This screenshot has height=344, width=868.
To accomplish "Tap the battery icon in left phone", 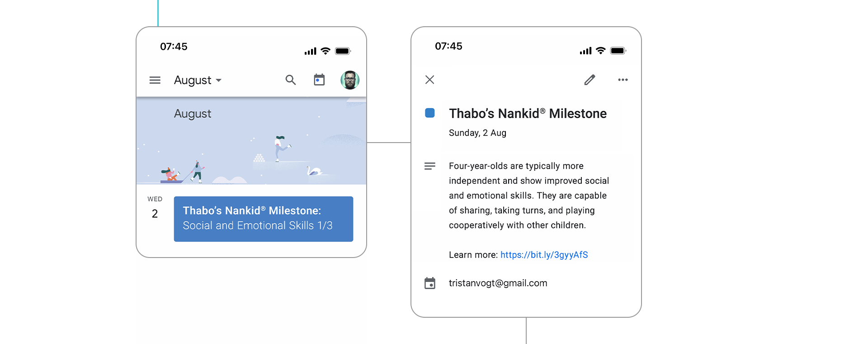I will pos(343,51).
